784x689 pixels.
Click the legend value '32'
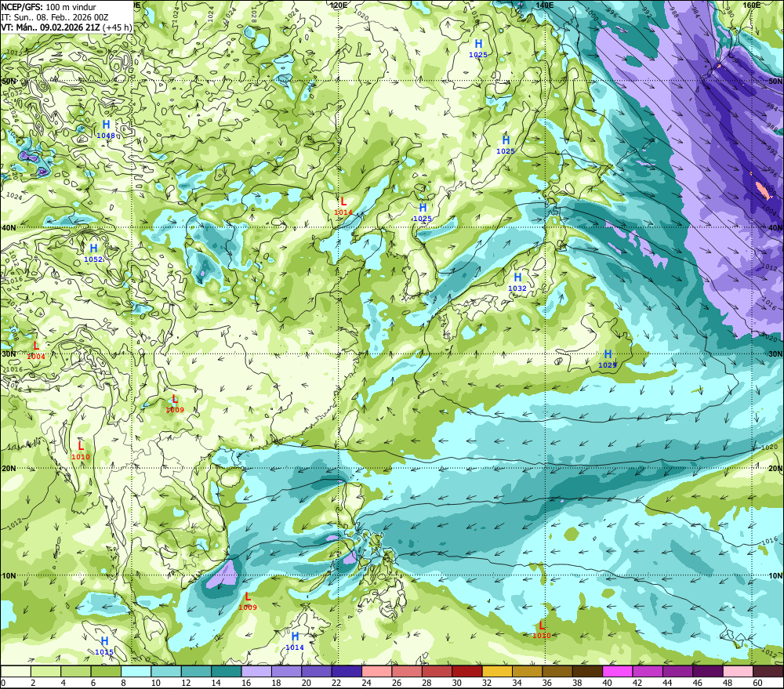click(487, 683)
